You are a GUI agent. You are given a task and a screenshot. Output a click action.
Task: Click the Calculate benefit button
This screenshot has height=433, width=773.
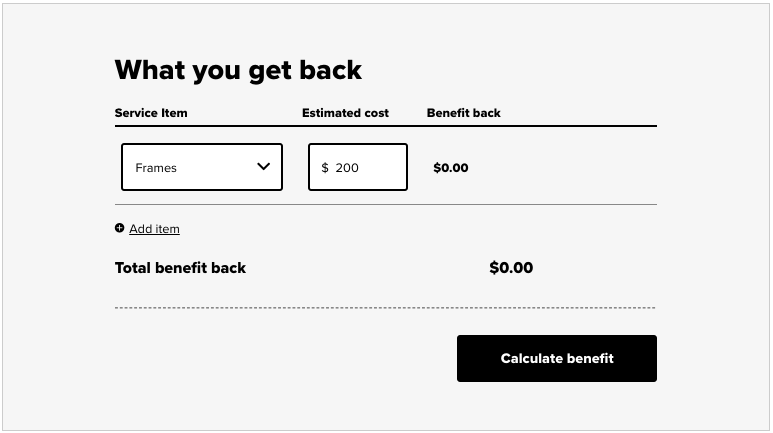coord(557,359)
